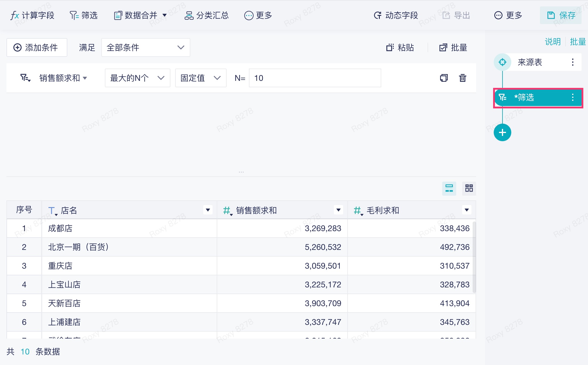
Task: Open the 最大的N个 dropdown
Action: click(x=137, y=78)
